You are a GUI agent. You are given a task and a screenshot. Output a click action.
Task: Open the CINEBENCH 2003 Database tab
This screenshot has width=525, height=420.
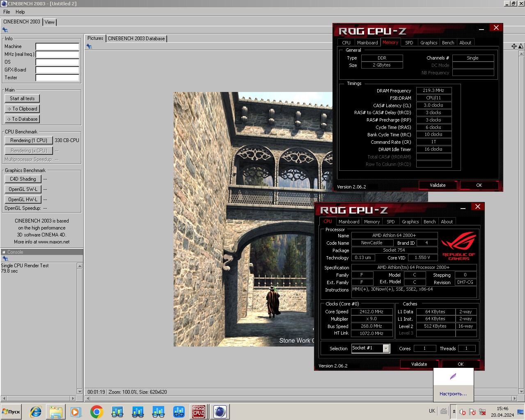coord(136,39)
